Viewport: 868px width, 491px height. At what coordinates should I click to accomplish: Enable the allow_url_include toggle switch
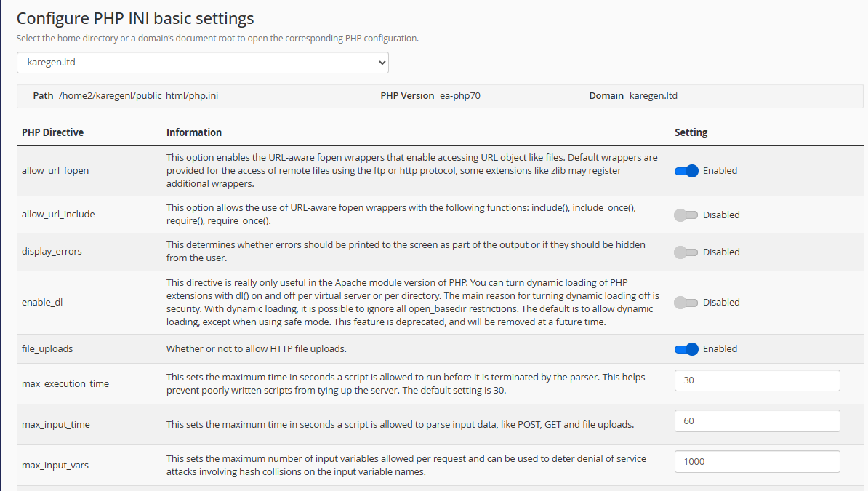click(x=686, y=215)
